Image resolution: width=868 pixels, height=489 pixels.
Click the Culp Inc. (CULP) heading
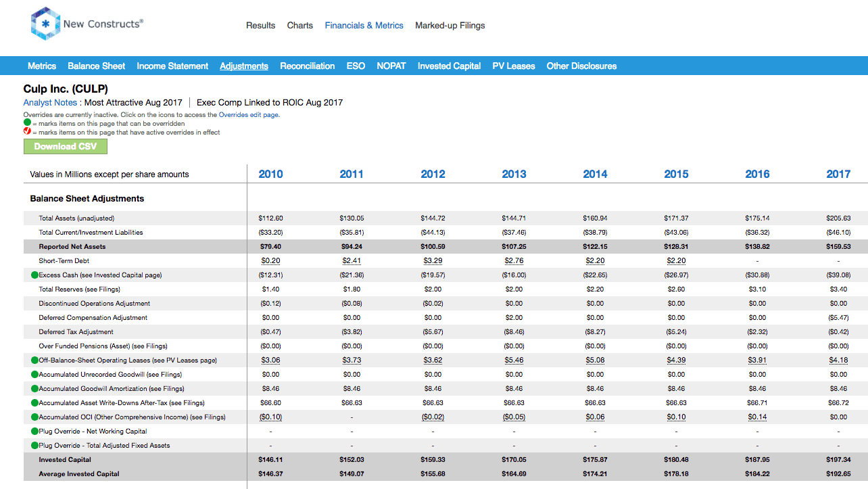pos(66,89)
